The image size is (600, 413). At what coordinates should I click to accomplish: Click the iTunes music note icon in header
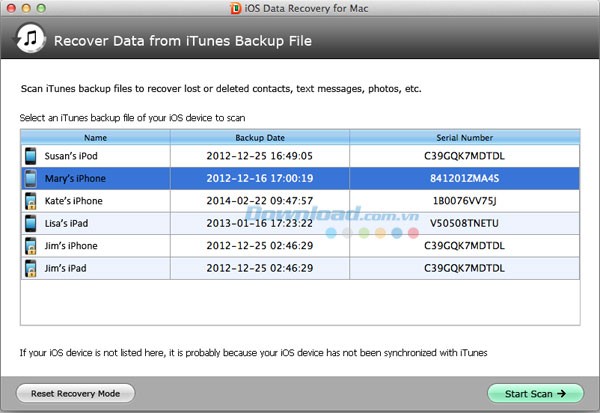tap(30, 42)
